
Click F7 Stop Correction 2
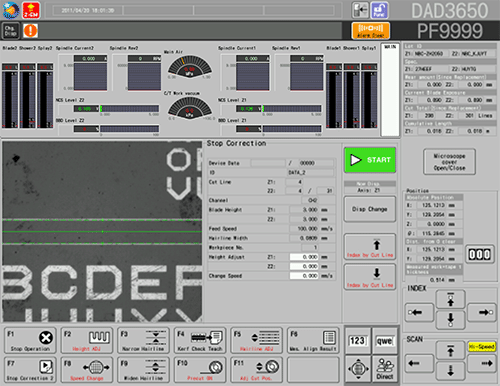pyautogui.click(x=30, y=370)
